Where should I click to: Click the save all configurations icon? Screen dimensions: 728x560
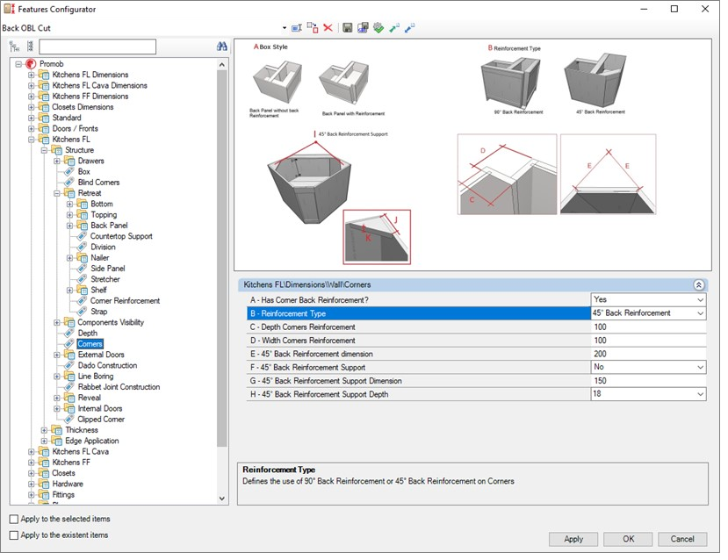click(363, 28)
